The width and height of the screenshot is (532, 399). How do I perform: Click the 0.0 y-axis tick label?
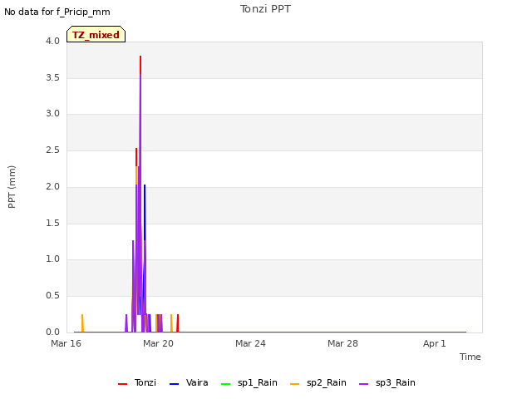[x=52, y=332]
